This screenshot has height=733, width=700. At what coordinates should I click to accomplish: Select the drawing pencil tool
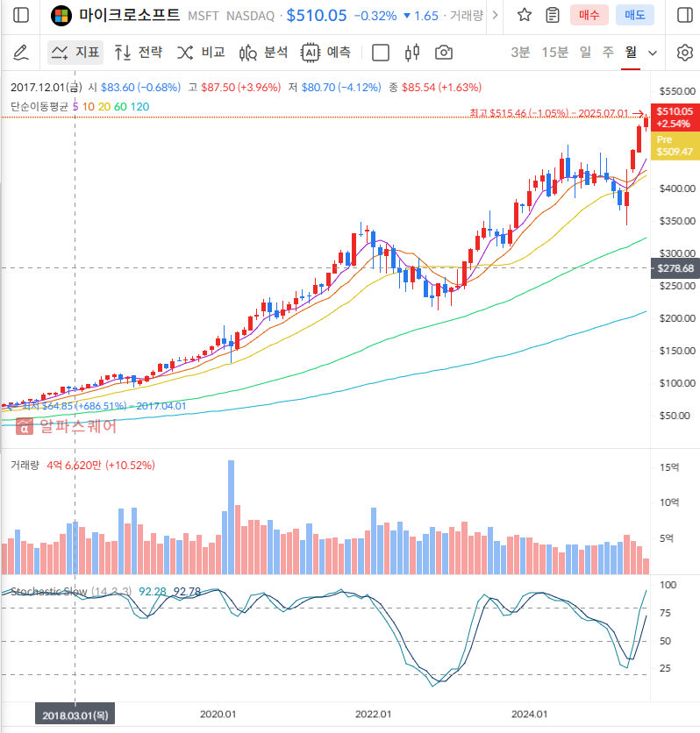click(19, 53)
